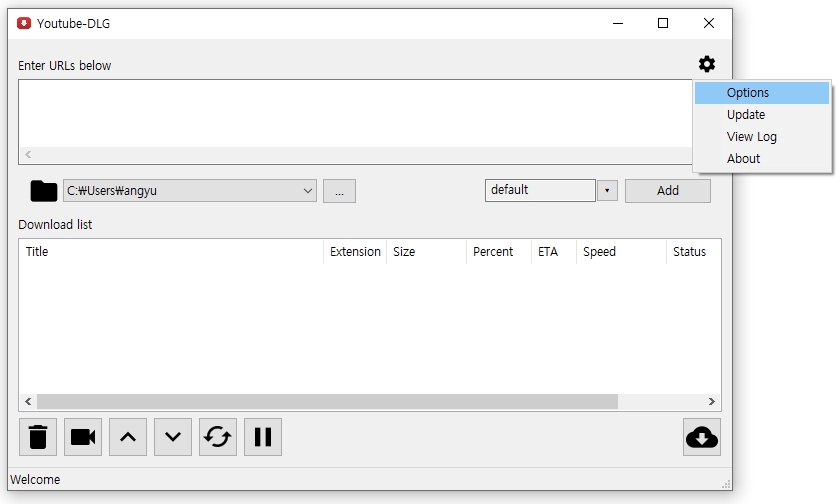840x504 pixels.
Task: Click the Size column header
Action: coord(426,252)
